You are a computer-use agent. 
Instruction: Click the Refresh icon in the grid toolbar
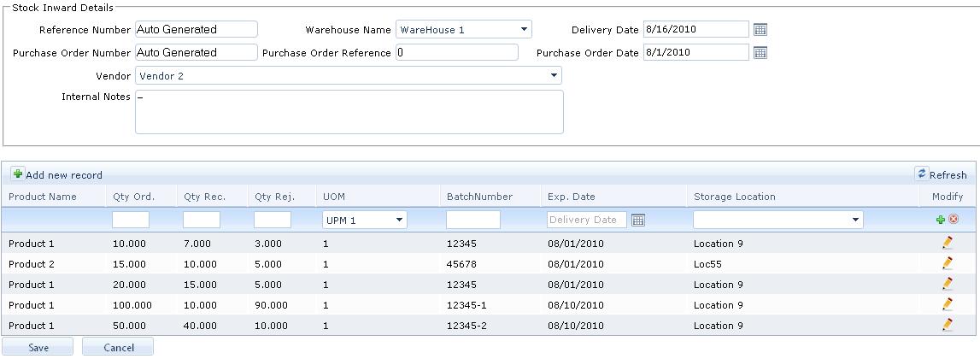click(921, 174)
